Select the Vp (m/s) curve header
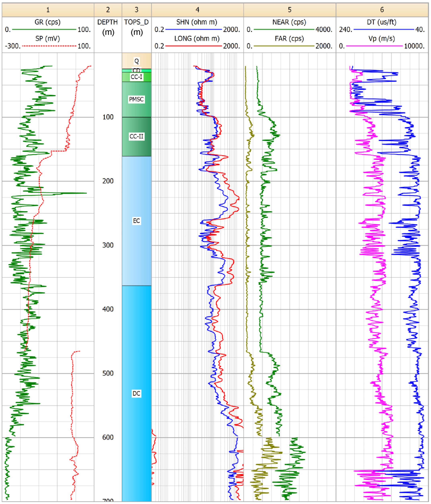 [381, 38]
